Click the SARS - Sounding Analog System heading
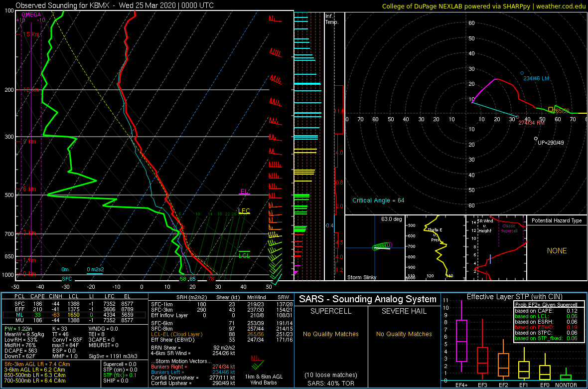This screenshot has height=389, width=588. (368, 300)
